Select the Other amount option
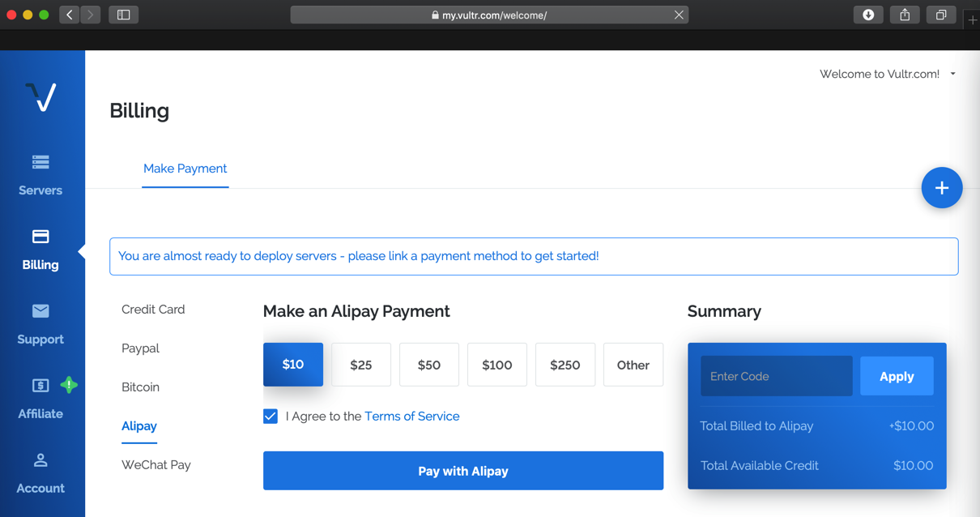 click(x=633, y=365)
